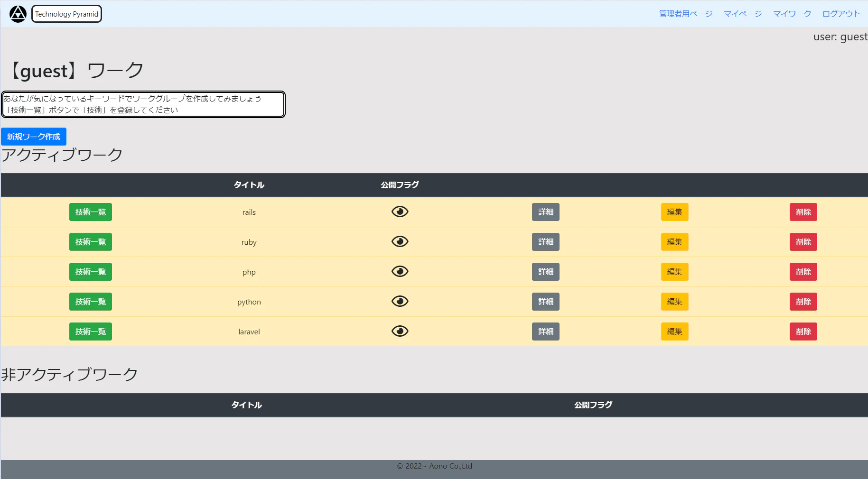
Task: Delete the laravel work with 削除
Action: [803, 332]
